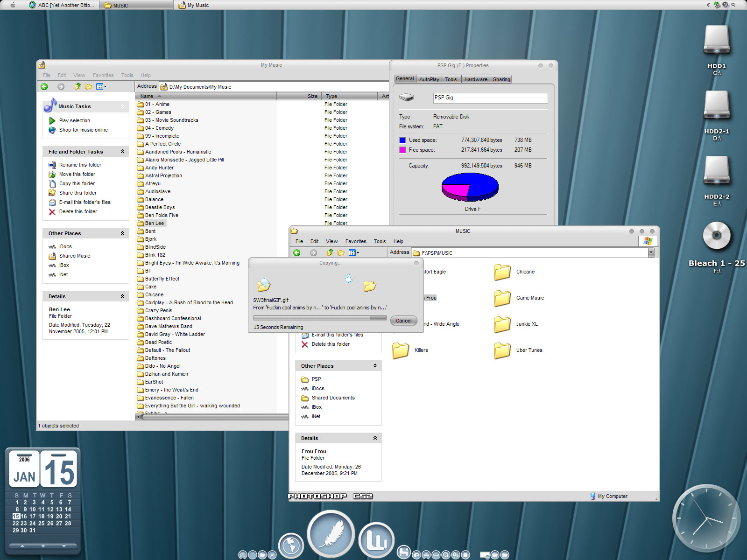The height and width of the screenshot is (560, 747).
Task: Select the Game Music folder icon
Action: (502, 298)
